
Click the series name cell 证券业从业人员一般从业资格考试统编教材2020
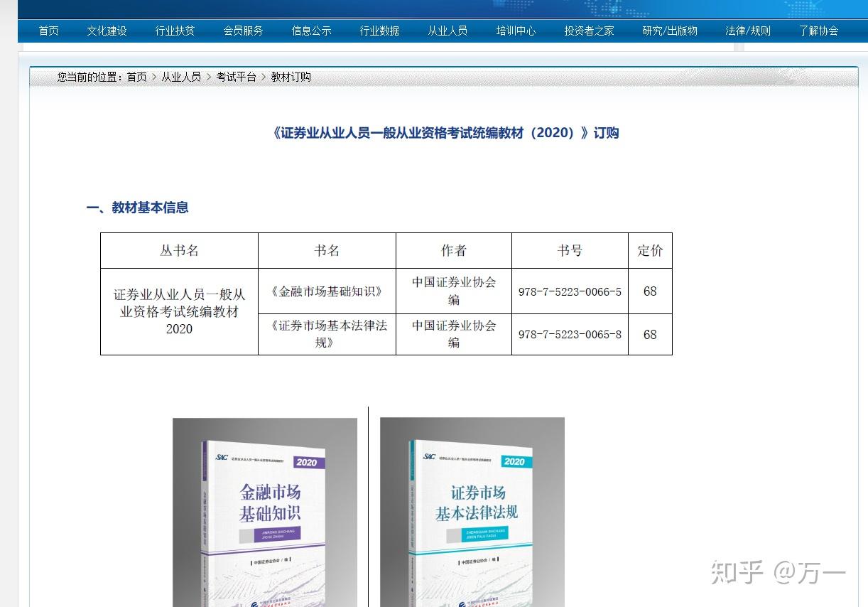pos(179,311)
